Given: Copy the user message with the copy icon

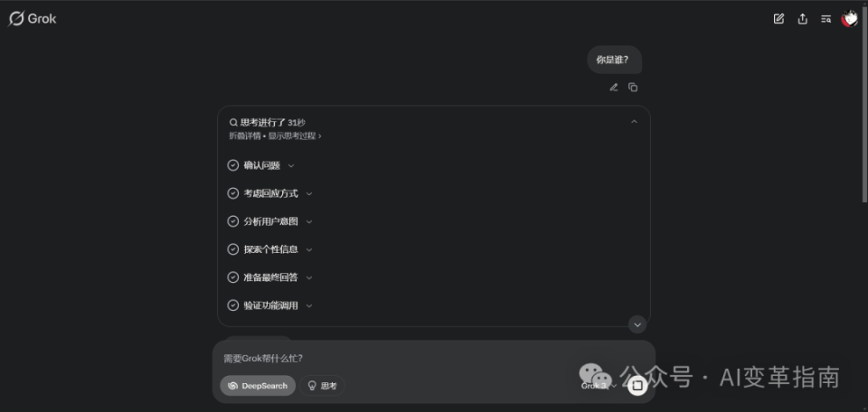Looking at the screenshot, I should tap(633, 88).
